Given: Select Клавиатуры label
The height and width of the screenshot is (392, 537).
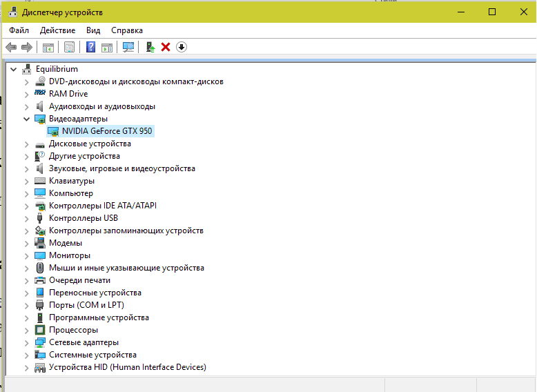Looking at the screenshot, I should click(72, 181).
